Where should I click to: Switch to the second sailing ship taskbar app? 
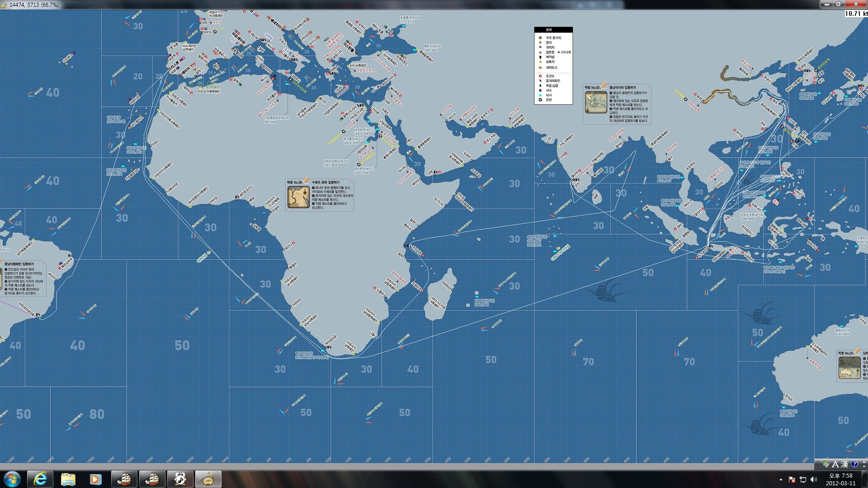tap(152, 479)
